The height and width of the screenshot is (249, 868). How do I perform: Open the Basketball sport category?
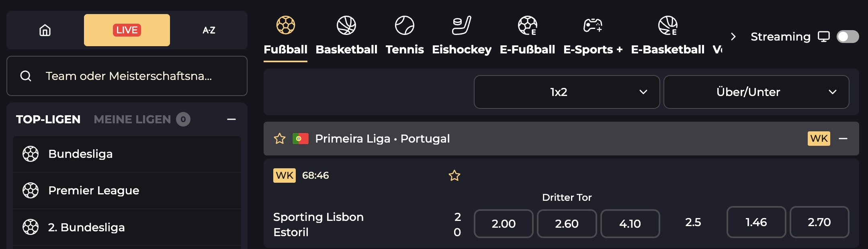click(x=346, y=25)
